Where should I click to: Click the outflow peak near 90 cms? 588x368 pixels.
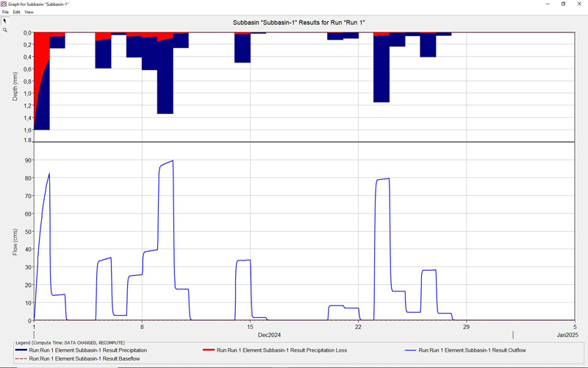pos(173,160)
